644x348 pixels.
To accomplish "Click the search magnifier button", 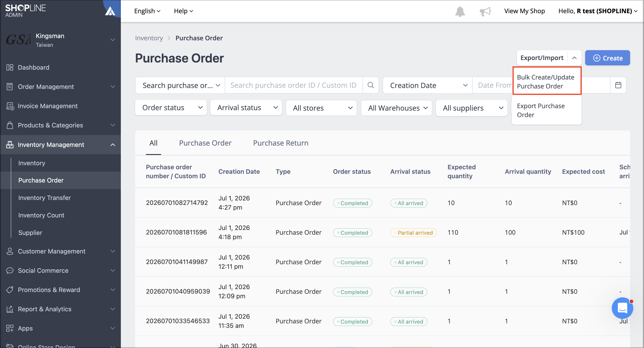I will point(371,85).
